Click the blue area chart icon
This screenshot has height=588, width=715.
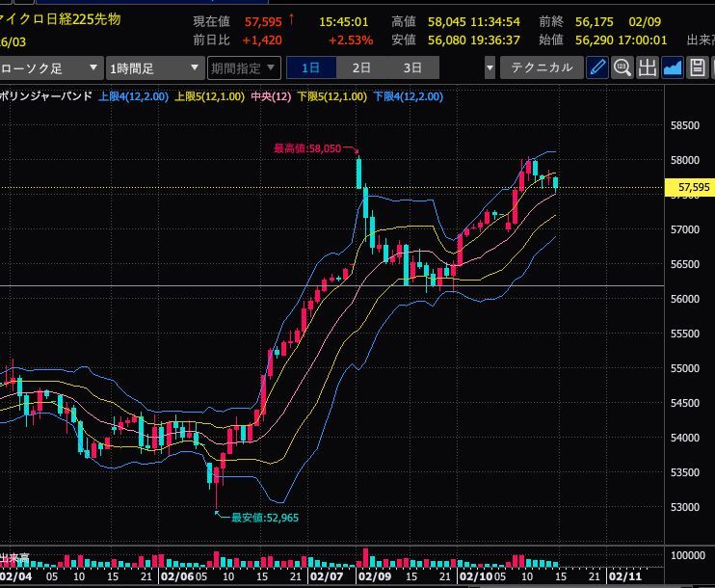point(673,68)
